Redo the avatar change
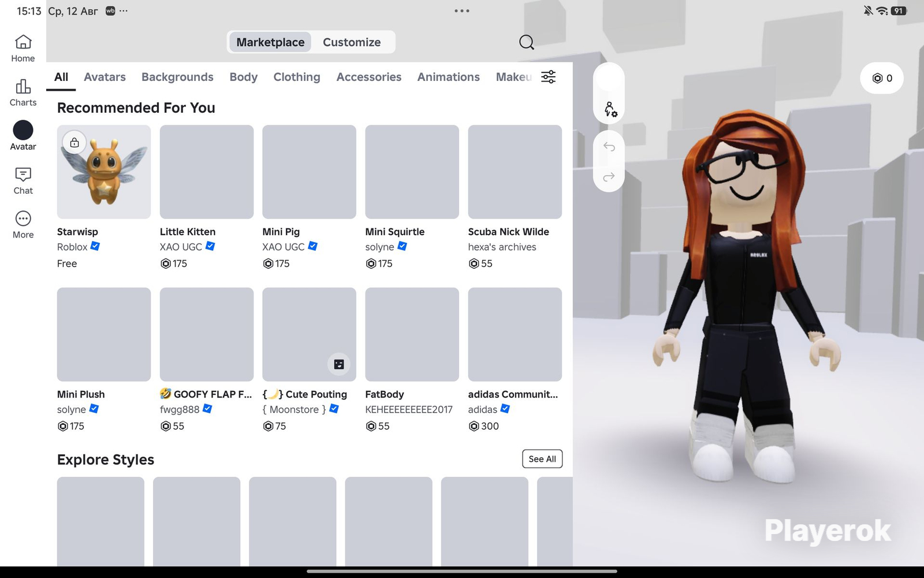Screen dimensions: 924x578 pos(609,177)
